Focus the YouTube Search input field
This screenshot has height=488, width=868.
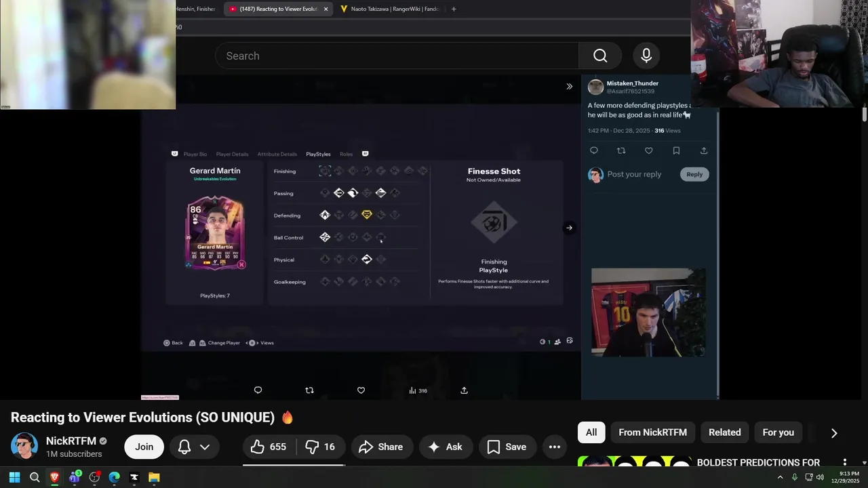397,56
